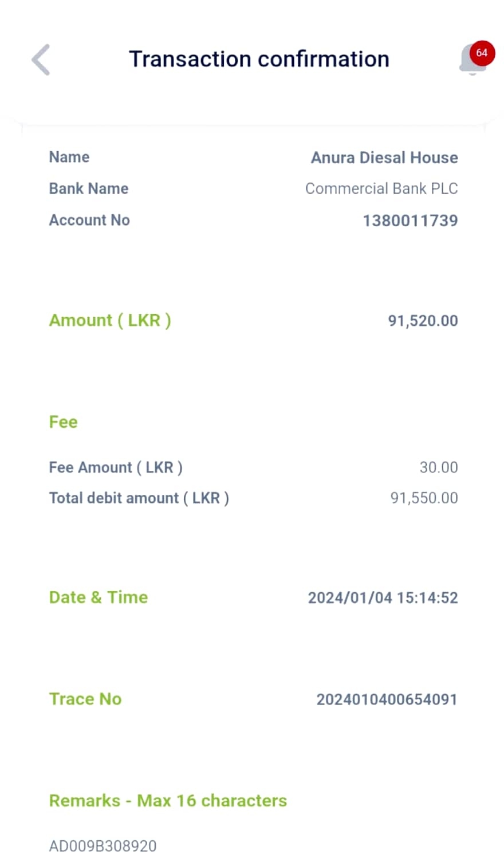Click the Total debit amount ( LKR ) label
The height and width of the screenshot is (866, 504).
point(139,498)
